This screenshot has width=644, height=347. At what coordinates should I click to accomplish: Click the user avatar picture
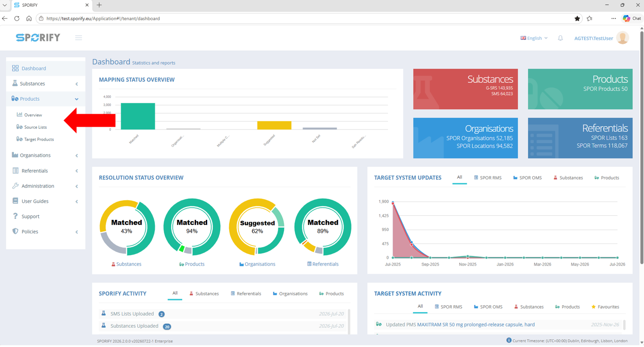[x=623, y=38]
